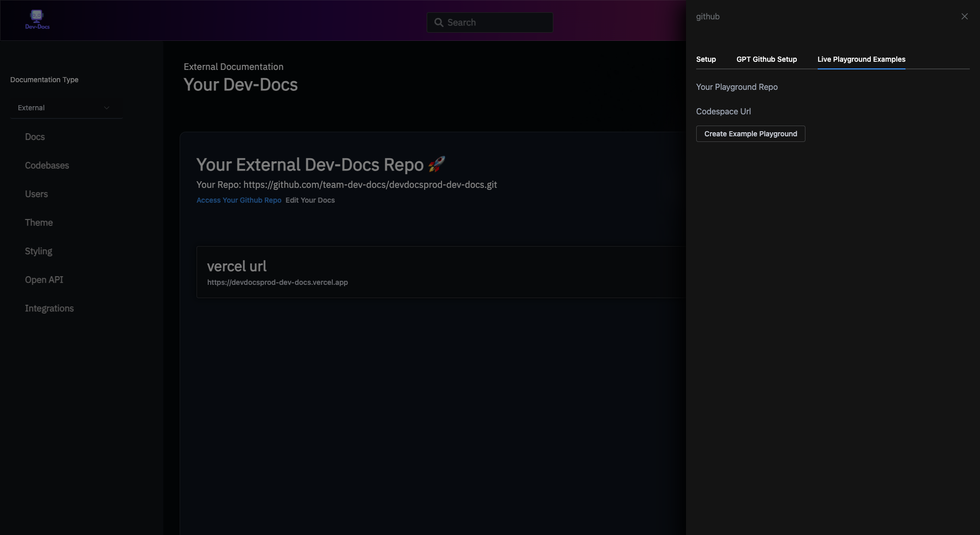The height and width of the screenshot is (535, 980).
Task: Select Theme from the sidebar
Action: [39, 223]
